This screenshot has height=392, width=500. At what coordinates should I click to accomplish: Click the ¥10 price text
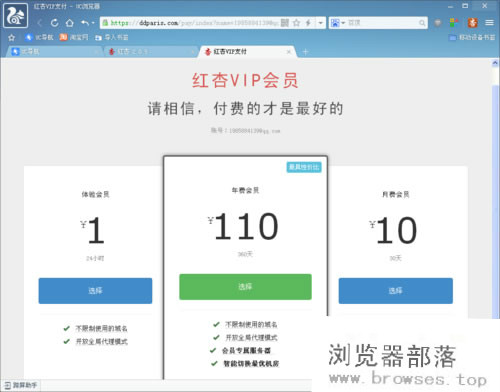click(x=393, y=230)
